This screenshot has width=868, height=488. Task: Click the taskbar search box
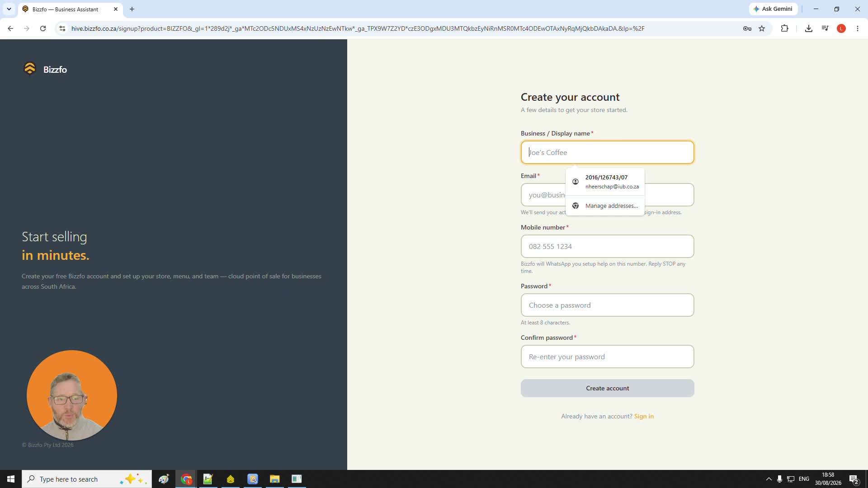(x=87, y=479)
